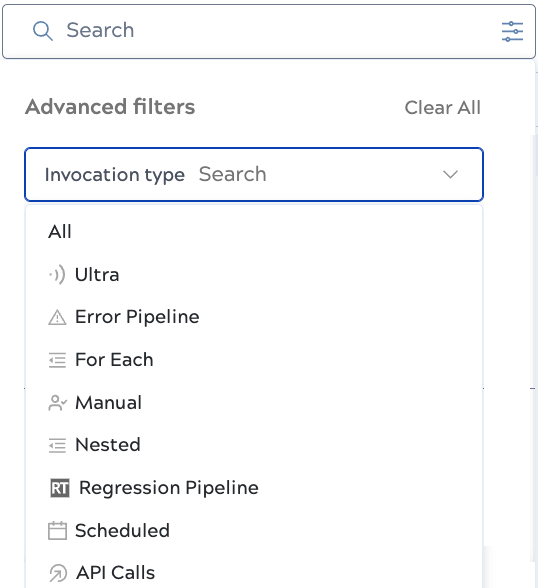Click the API Calls arrow icon

coord(58,573)
